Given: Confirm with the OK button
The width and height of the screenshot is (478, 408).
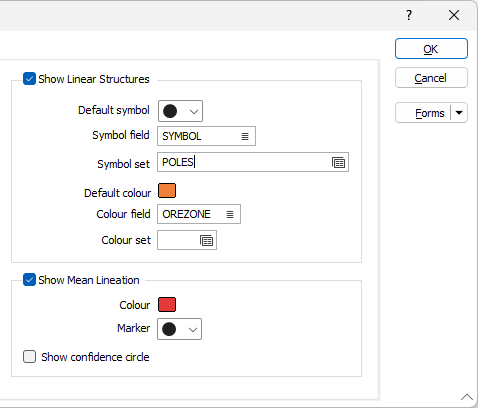Looking at the screenshot, I should click(431, 49).
